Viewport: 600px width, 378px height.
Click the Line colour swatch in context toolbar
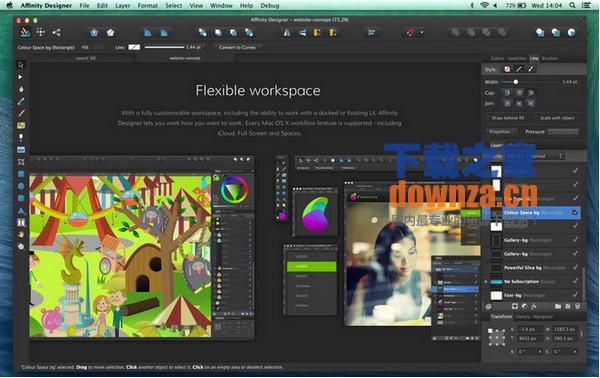click(134, 47)
